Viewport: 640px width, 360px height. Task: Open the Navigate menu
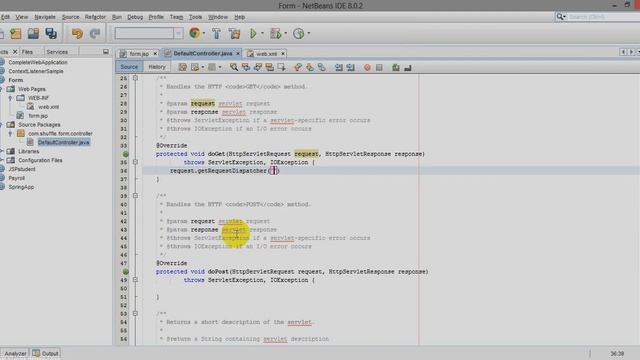pos(45,17)
